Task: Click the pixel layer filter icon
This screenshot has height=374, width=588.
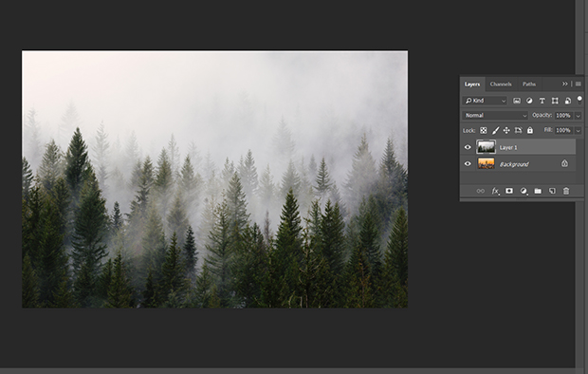Action: [517, 101]
